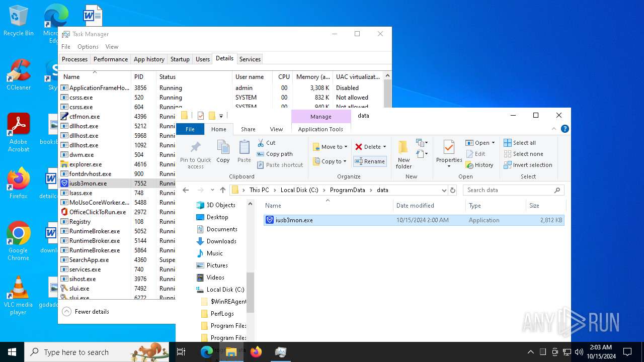The image size is (644, 362).
Task: Select iusb3mon.exe row in Task Manager
Action: pyautogui.click(x=117, y=184)
